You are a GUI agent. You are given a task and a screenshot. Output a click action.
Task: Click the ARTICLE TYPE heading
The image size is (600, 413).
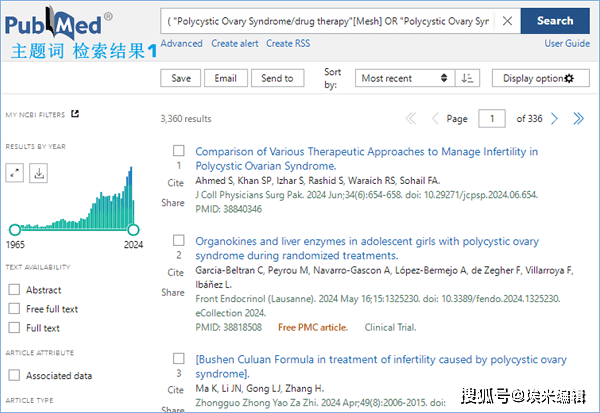click(x=29, y=400)
